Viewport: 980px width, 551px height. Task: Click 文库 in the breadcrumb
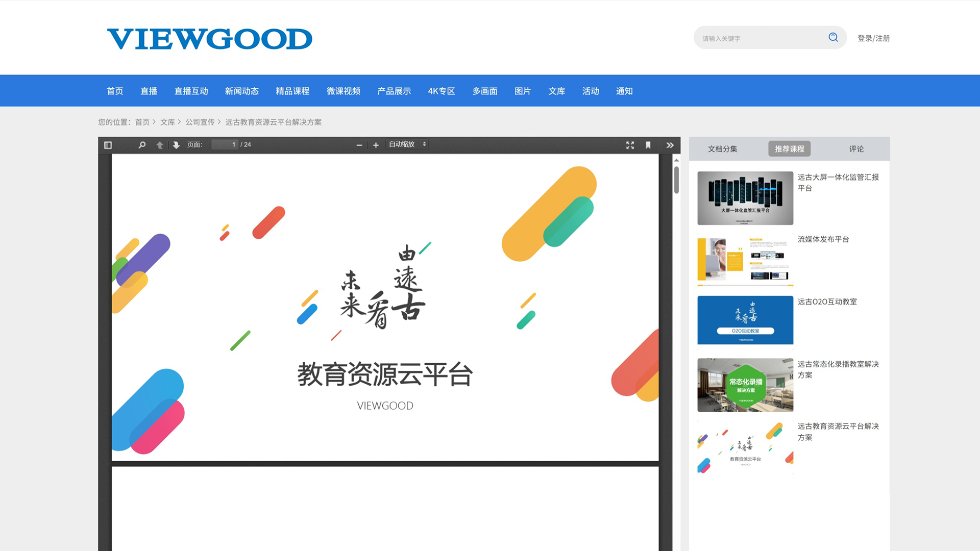(x=167, y=122)
